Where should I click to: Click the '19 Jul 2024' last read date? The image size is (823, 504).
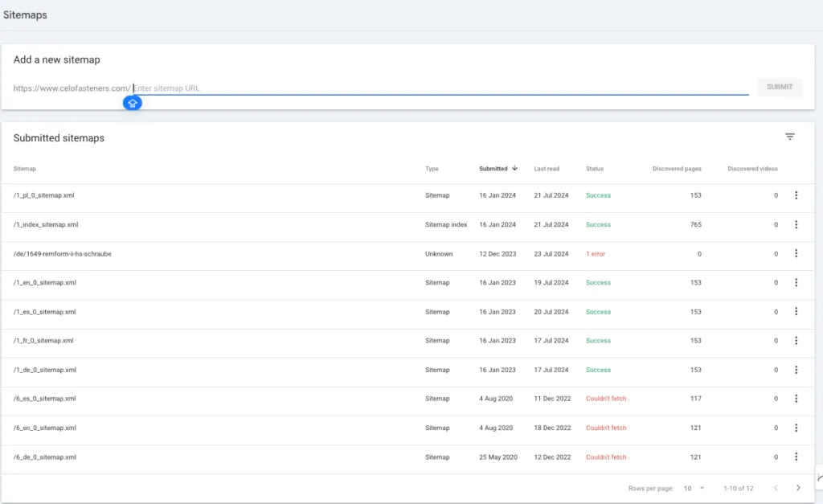click(551, 283)
